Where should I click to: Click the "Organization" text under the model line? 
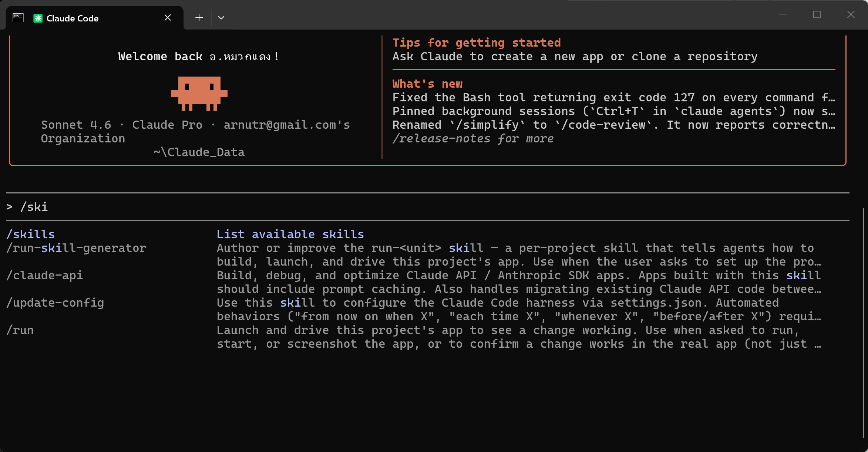point(83,138)
